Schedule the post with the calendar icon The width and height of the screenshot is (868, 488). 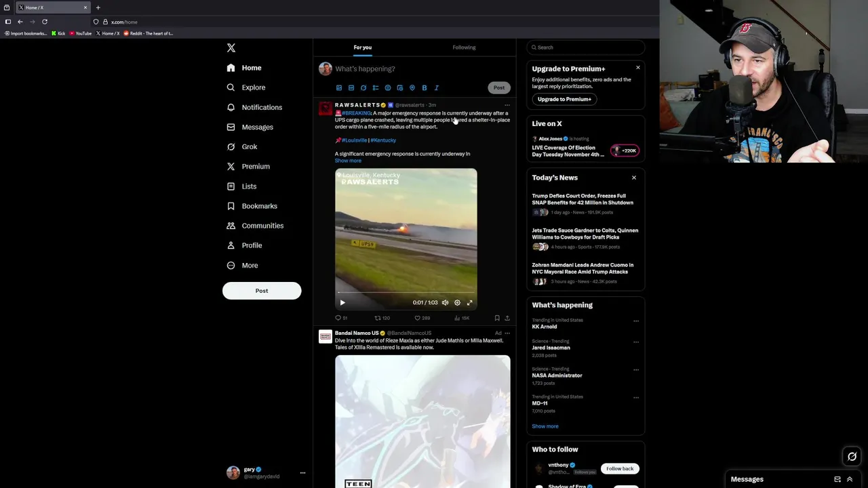(x=400, y=87)
